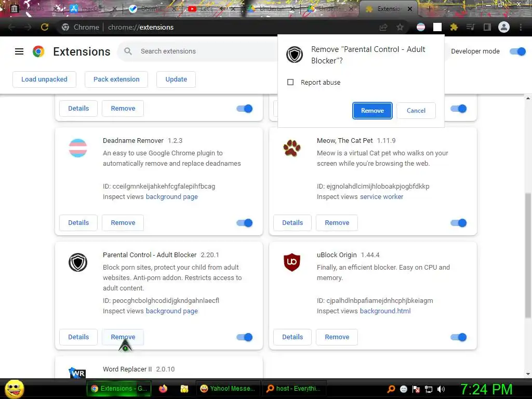Open the media controls toolbar icon

click(x=471, y=27)
